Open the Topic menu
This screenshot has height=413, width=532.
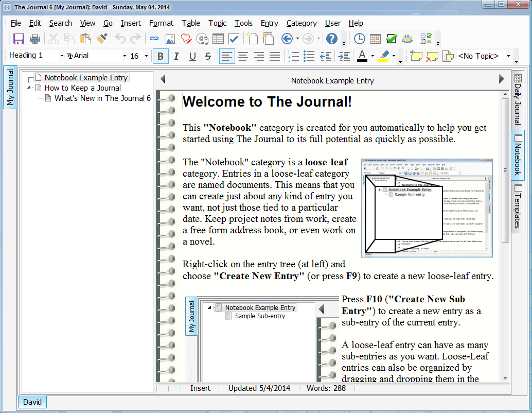click(x=218, y=23)
